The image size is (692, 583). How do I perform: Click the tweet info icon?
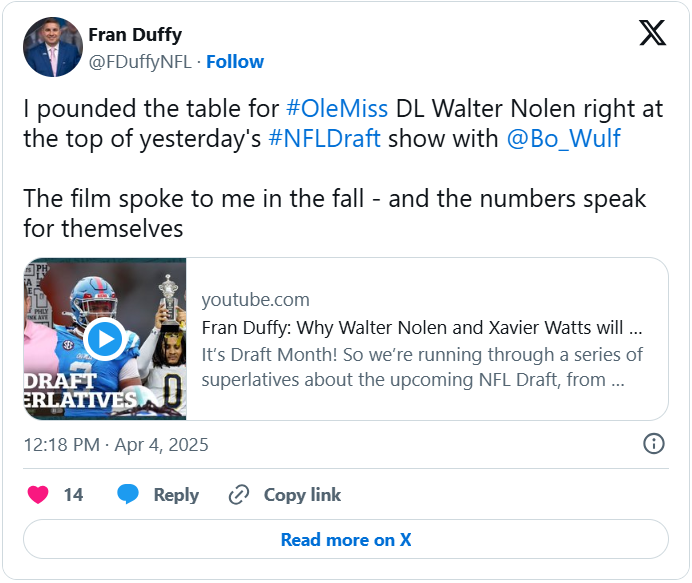(x=653, y=444)
